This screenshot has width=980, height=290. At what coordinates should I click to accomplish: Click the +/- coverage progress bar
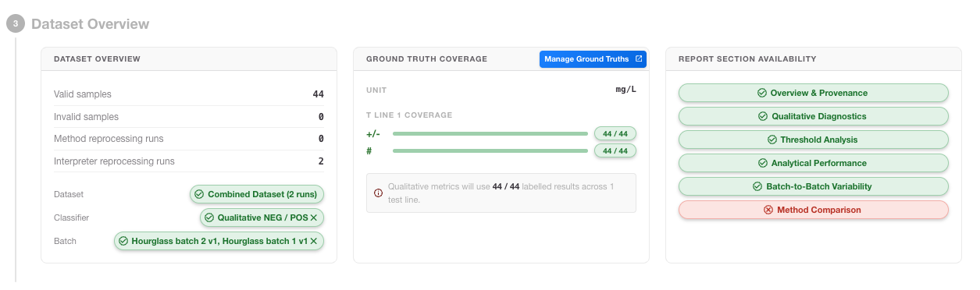[x=490, y=133]
